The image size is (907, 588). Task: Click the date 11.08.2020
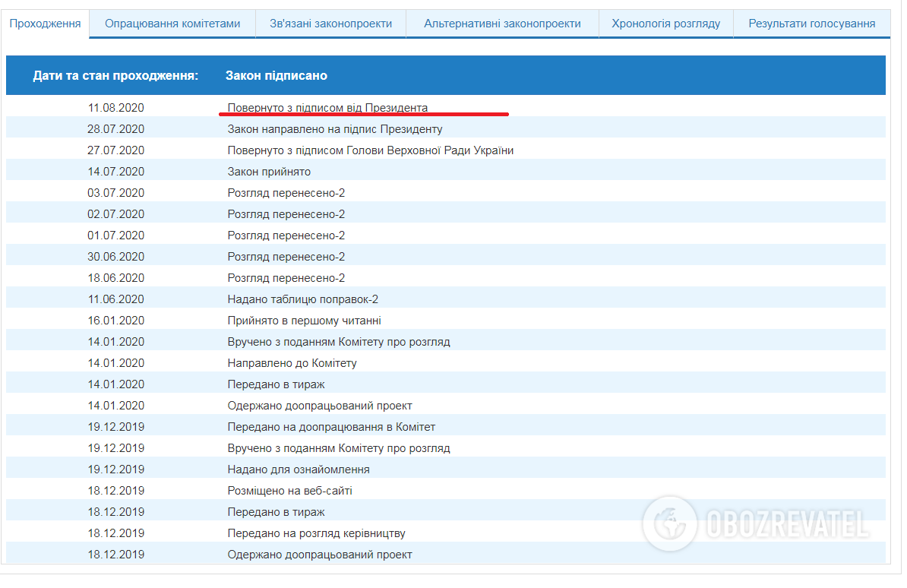point(115,108)
